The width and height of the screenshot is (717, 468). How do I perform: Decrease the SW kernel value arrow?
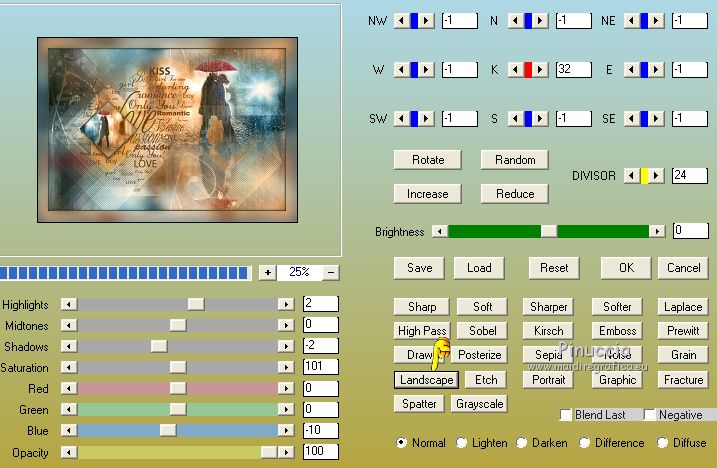point(401,118)
